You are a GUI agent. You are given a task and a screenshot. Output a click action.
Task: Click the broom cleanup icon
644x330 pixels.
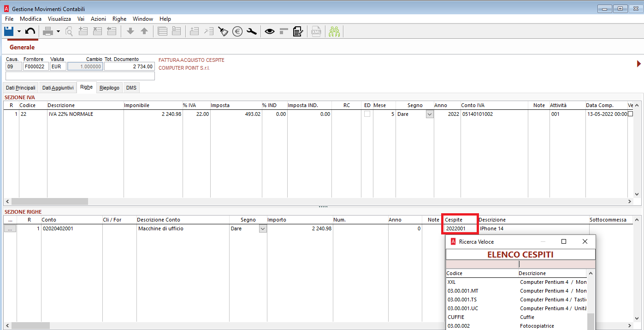(224, 31)
